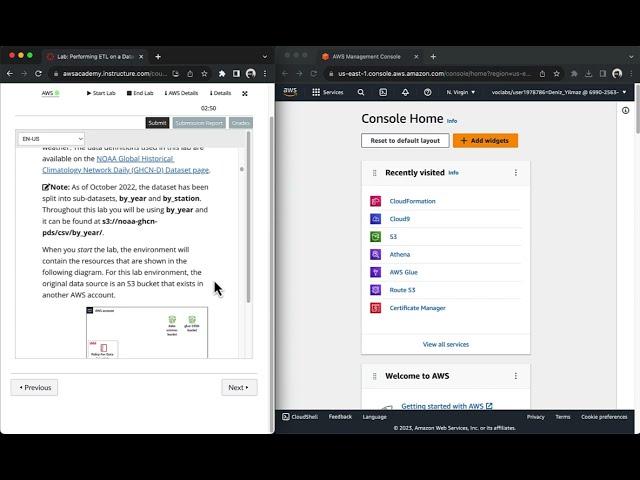Click the AWS console address bar
The width and height of the screenshot is (640, 480).
[434, 73]
